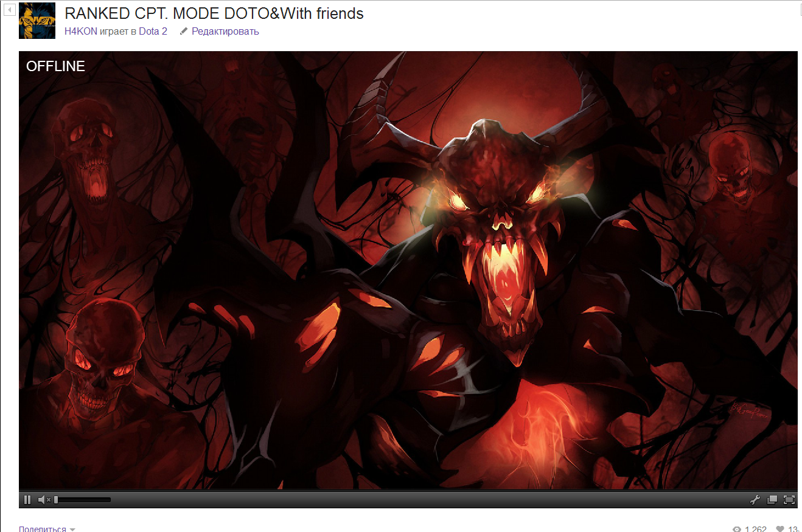802x532 pixels.
Task: Click the heart followers icon
Action: pos(780,529)
